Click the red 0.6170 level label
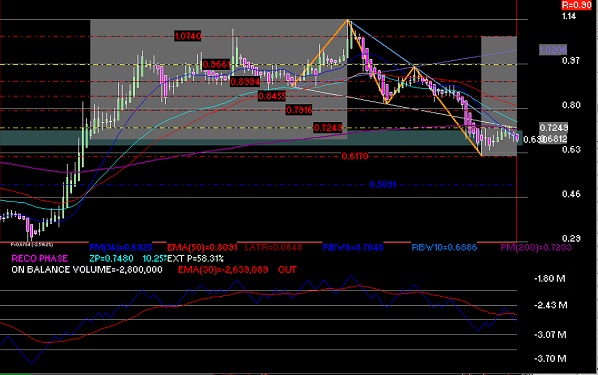 click(355, 156)
